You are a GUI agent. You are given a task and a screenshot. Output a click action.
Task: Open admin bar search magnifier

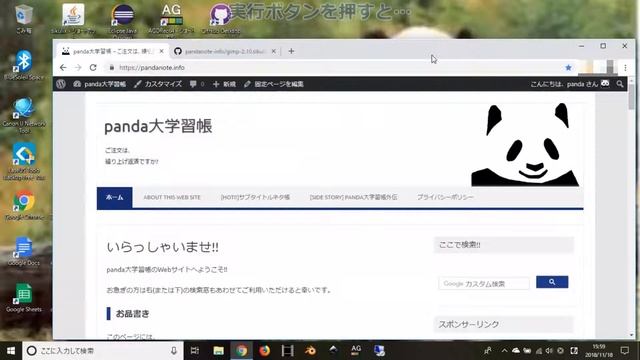620,84
